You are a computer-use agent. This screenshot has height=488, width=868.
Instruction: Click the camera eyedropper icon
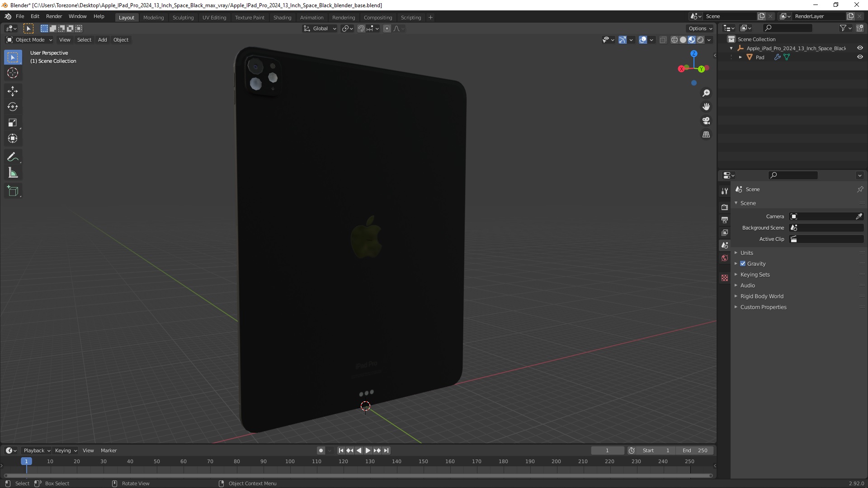coord(859,216)
